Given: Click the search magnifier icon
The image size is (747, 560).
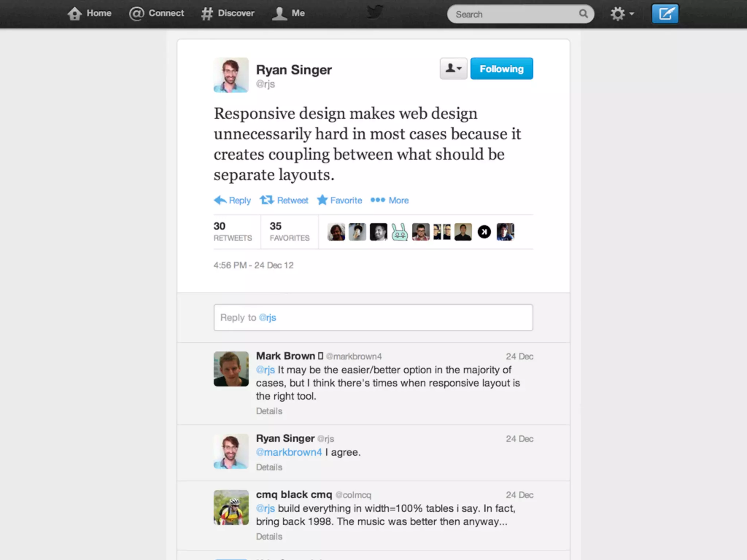Looking at the screenshot, I should coord(583,14).
